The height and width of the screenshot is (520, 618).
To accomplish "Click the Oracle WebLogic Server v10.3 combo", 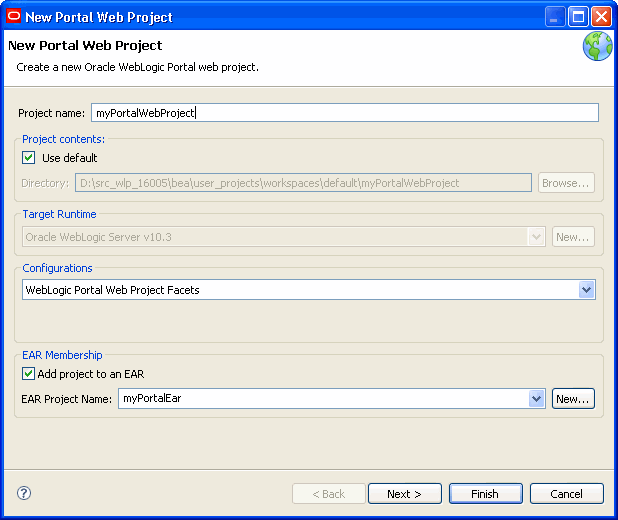I will pos(284,237).
